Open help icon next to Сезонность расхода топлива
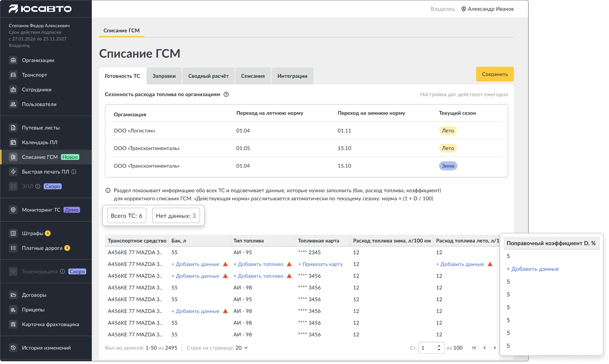Viewport: 609px width, 364px height. coord(226,94)
